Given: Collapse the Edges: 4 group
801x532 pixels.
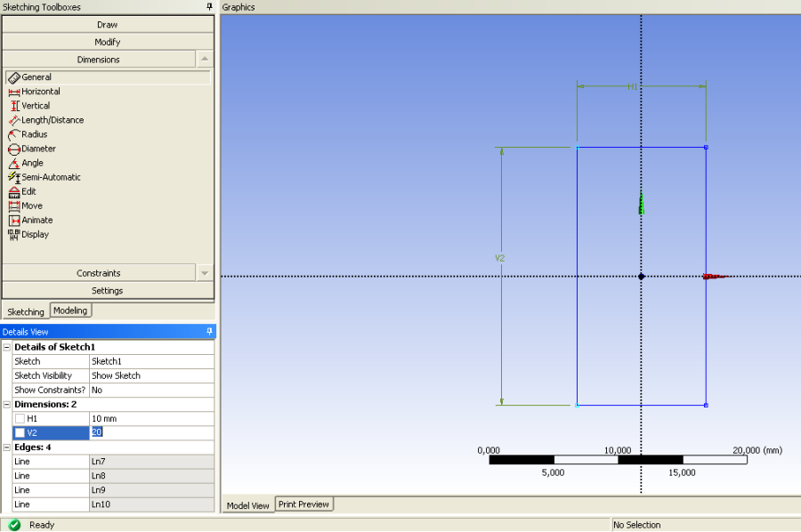Looking at the screenshot, I should [7, 447].
